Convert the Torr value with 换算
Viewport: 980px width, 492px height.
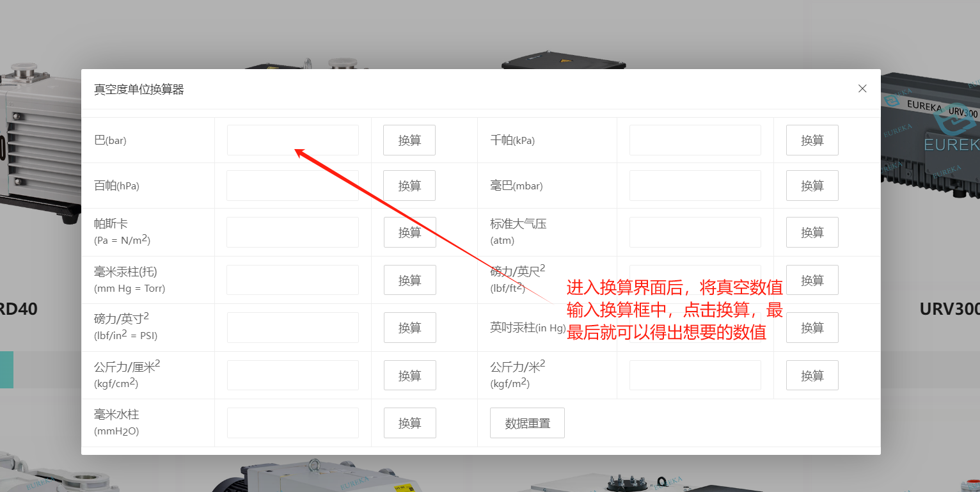tap(409, 280)
